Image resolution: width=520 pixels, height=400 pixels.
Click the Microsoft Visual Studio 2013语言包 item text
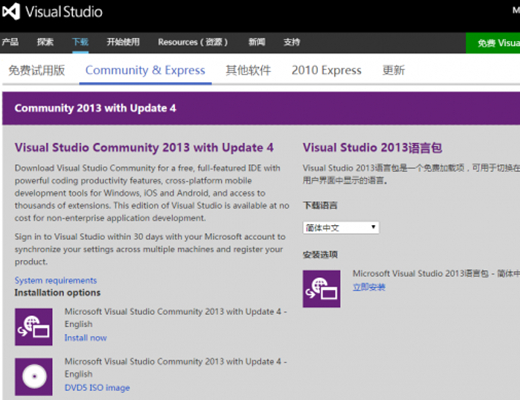(436, 274)
